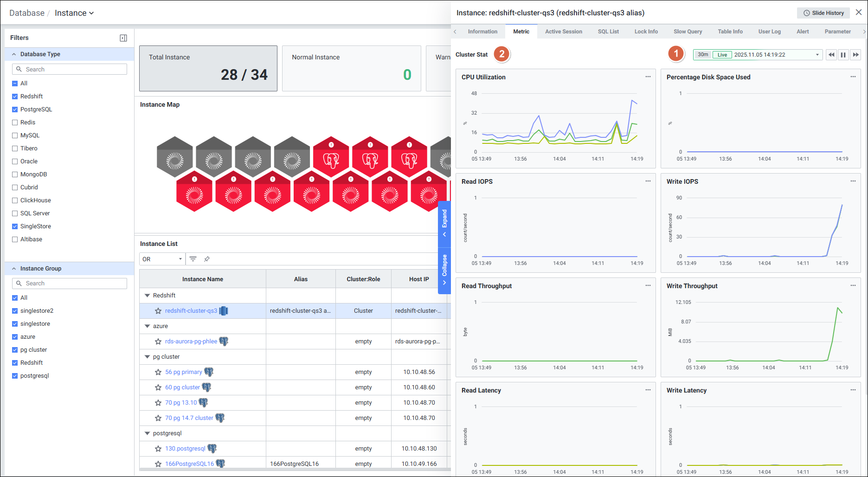Star the 56 pg primary instance

158,372
